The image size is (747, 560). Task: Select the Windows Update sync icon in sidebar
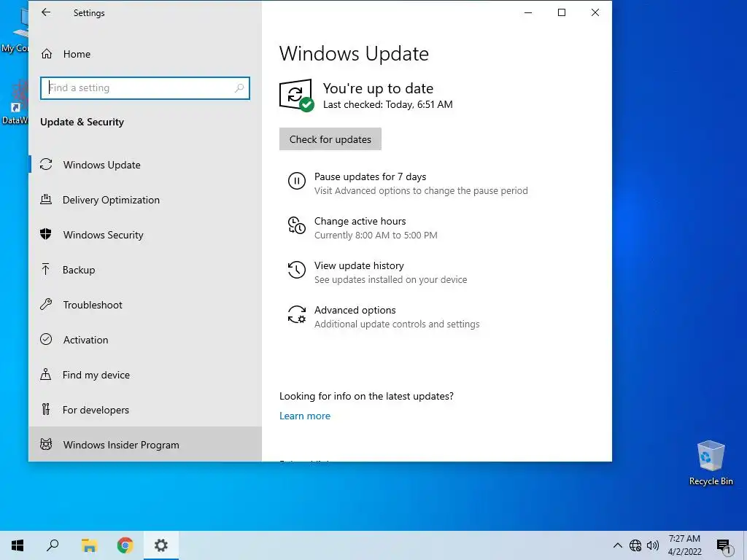tap(46, 164)
